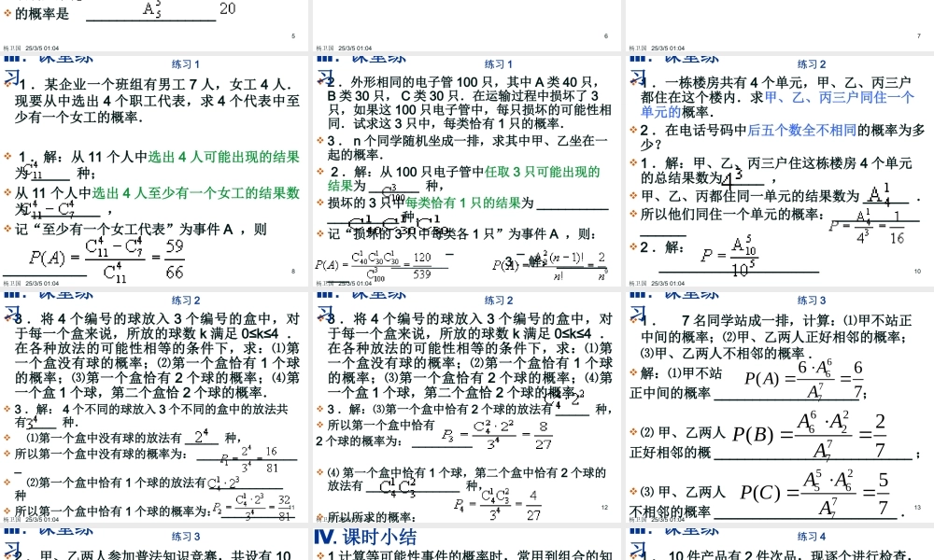The width and height of the screenshot is (934, 560).
Task: Click slide page number 7
Action: (x=918, y=35)
